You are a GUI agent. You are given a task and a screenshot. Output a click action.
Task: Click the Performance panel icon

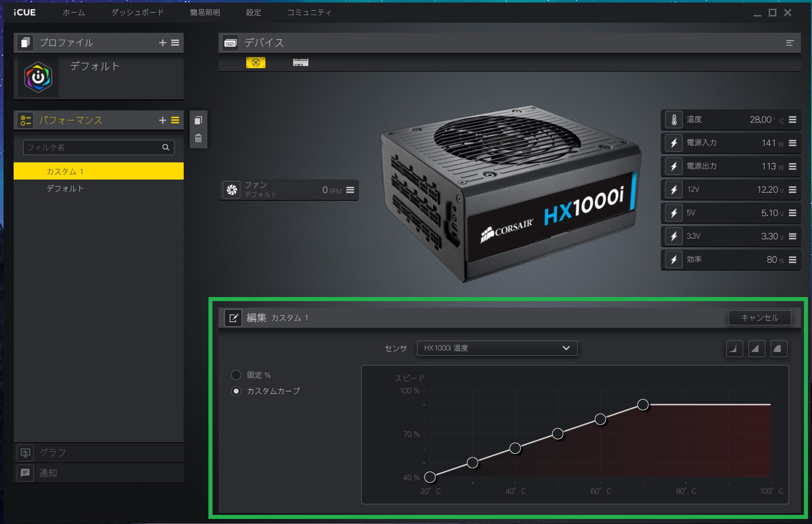[25, 121]
